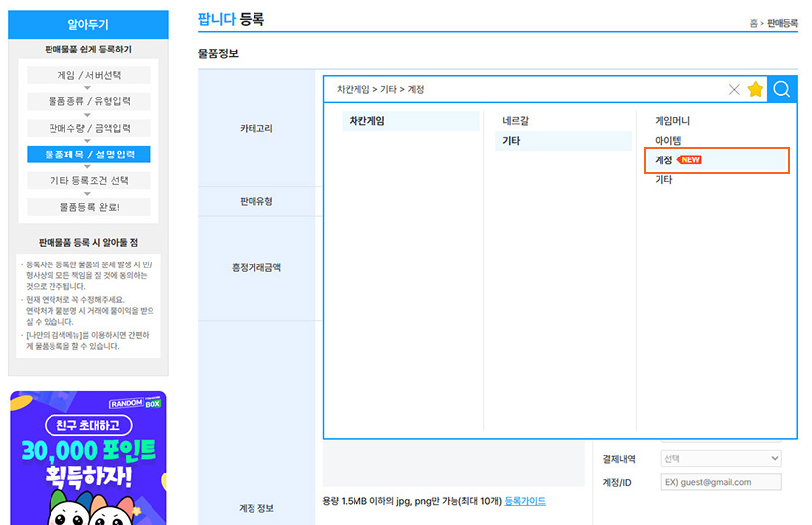
Task: Clear the category path with X icon
Action: click(734, 90)
